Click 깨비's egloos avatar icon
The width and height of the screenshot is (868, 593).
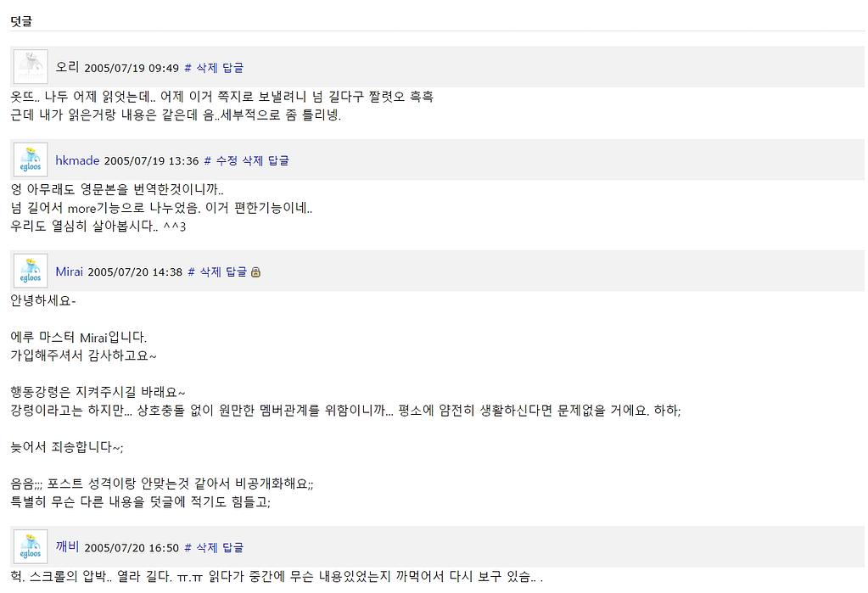click(31, 547)
